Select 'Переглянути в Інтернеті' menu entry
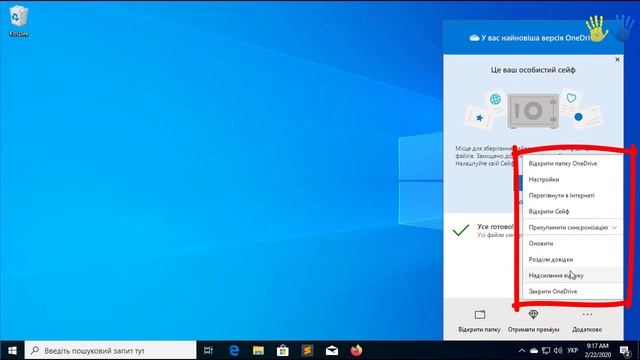640x360 pixels. click(573, 195)
